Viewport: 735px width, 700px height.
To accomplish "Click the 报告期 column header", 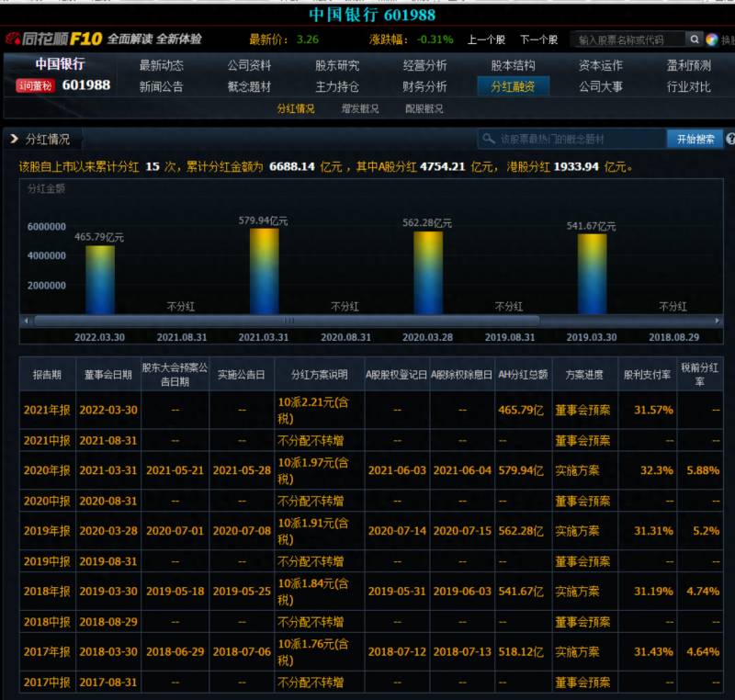I will [x=48, y=375].
